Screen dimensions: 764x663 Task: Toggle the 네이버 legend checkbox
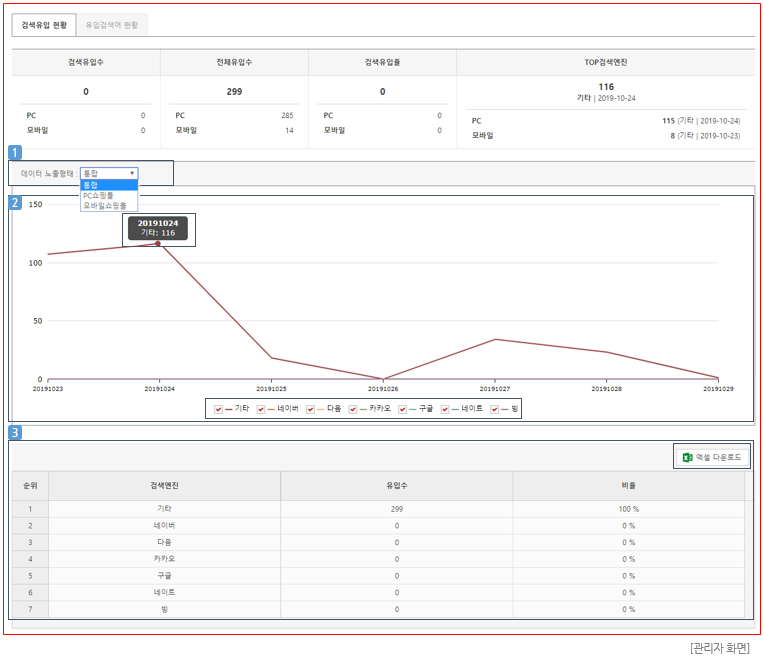(261, 409)
